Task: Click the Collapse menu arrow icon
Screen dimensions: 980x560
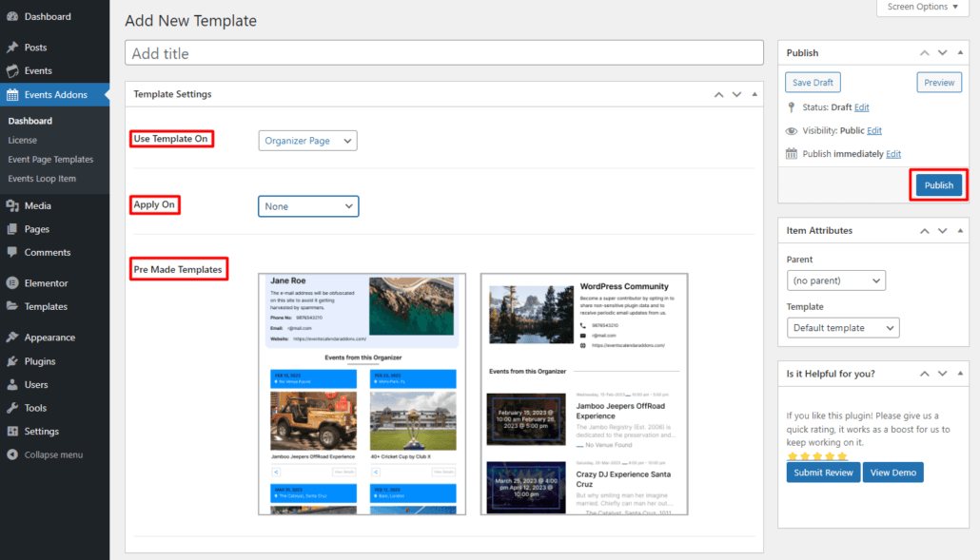Action: tap(12, 454)
